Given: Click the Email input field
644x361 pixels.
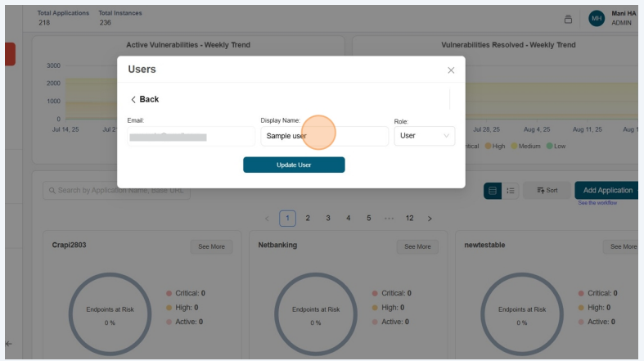Looking at the screenshot, I should pos(191,137).
